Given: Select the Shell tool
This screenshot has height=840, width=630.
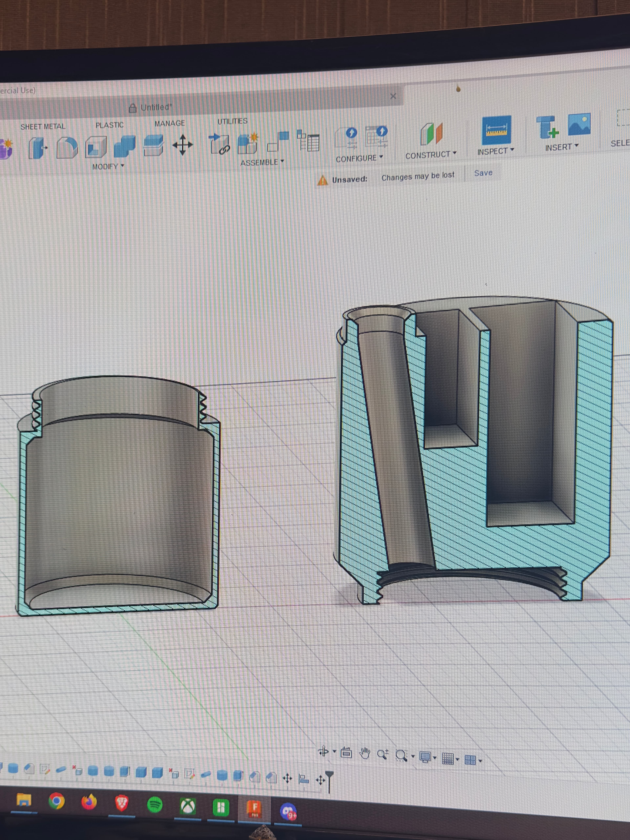Looking at the screenshot, I should coord(96,147).
